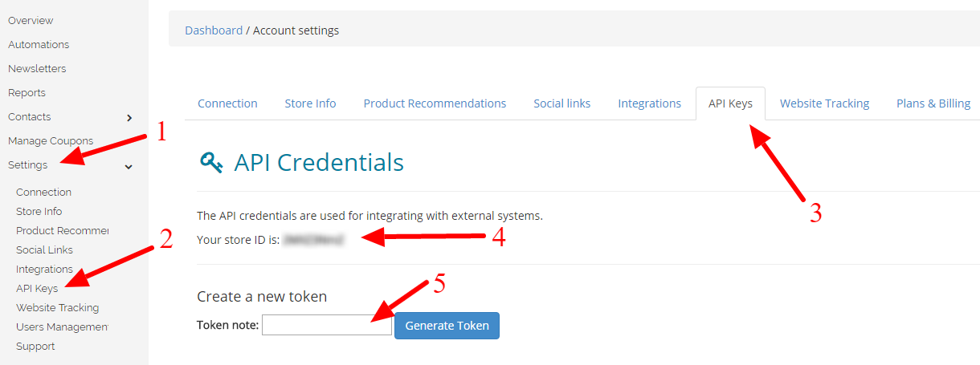Image resolution: width=980 pixels, height=365 pixels.
Task: Open Newsletters from the sidebar
Action: pyautogui.click(x=37, y=68)
